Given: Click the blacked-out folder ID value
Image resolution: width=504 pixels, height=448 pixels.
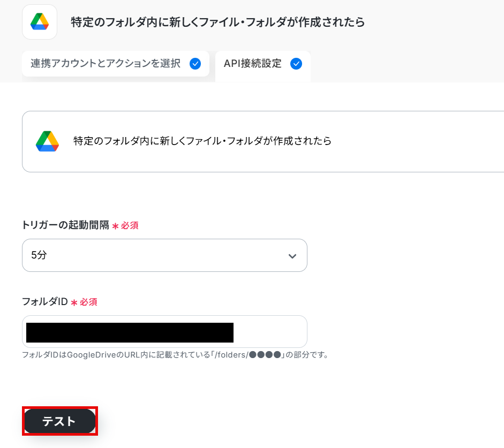Looking at the screenshot, I should (x=130, y=332).
